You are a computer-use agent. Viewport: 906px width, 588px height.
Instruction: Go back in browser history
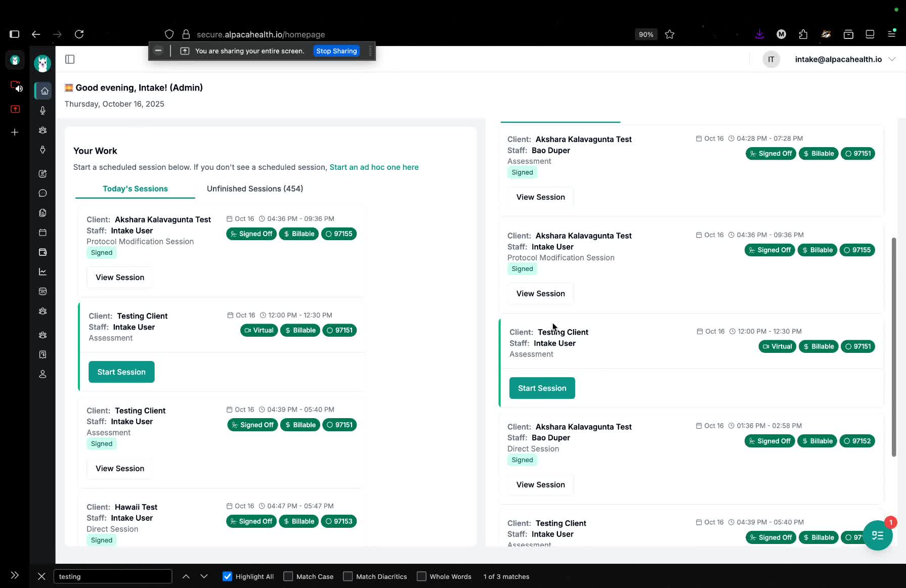[36, 34]
